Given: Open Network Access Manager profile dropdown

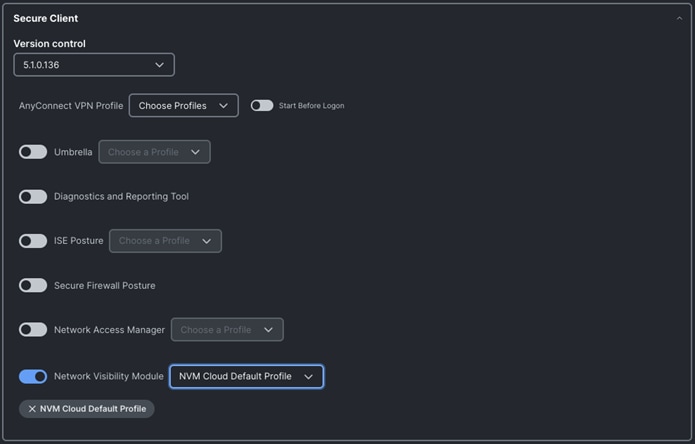Looking at the screenshot, I should tap(227, 330).
